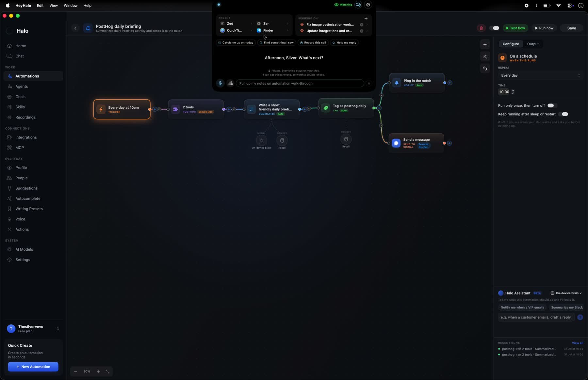
Task: Switch to the Output tab
Action: [533, 44]
